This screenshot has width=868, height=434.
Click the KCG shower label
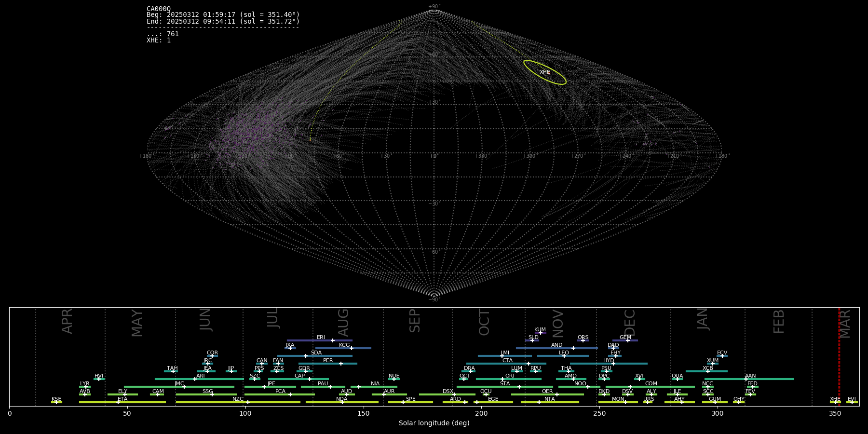(344, 345)
